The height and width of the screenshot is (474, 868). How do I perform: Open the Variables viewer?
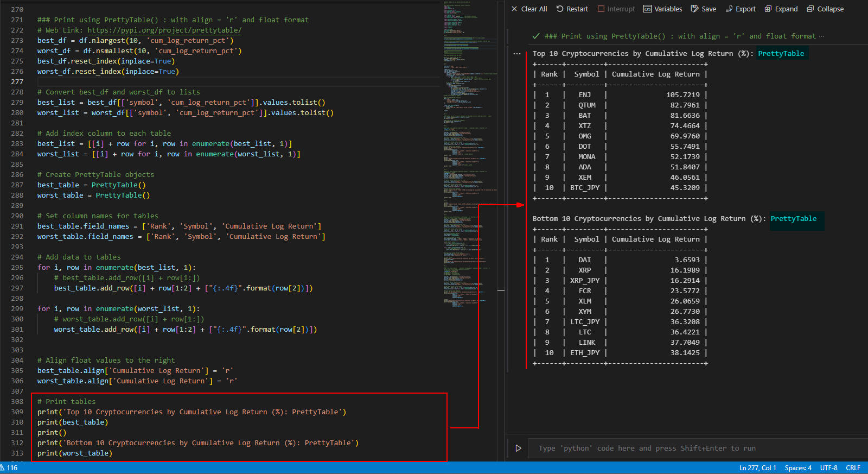[662, 9]
